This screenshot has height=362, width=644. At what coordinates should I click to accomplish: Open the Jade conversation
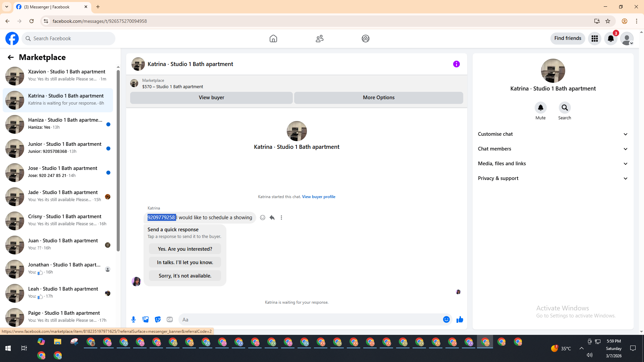coord(58,197)
